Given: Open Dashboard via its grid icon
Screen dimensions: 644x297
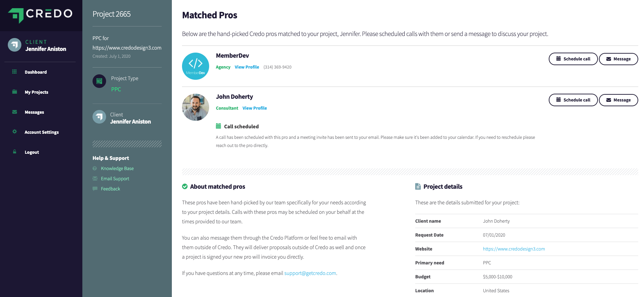Looking at the screenshot, I should pyautogui.click(x=14, y=72).
